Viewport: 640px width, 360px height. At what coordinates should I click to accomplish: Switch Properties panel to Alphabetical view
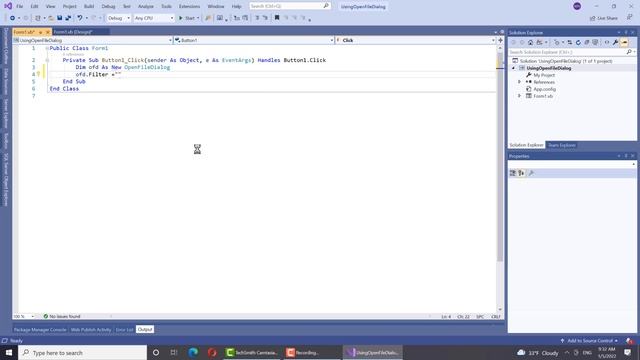(521, 173)
